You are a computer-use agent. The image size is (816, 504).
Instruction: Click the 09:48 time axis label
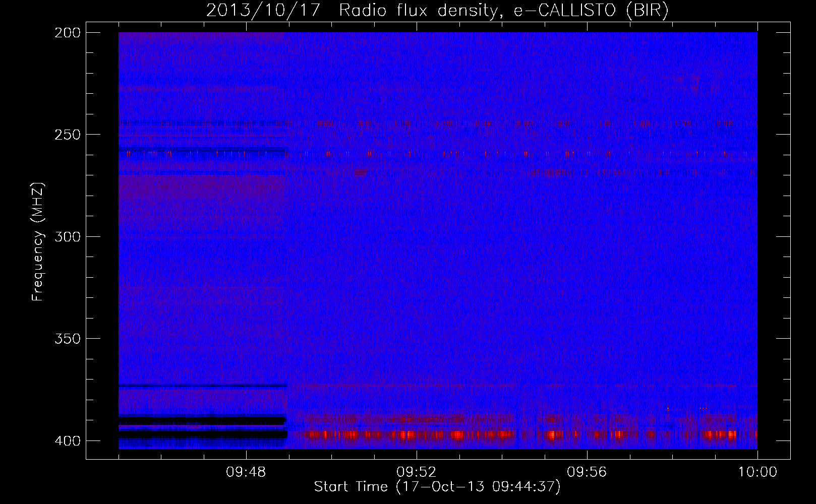pyautogui.click(x=246, y=472)
